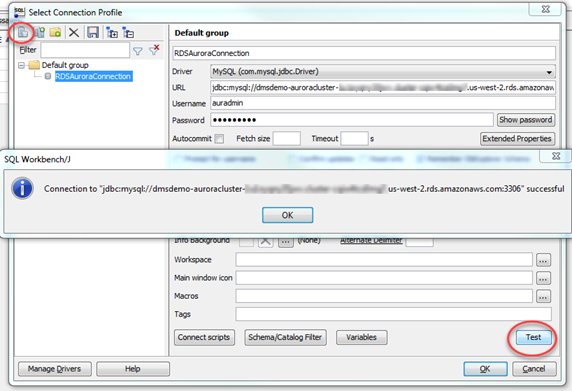Browse for Macros file with ... button
The image size is (572, 391).
(543, 297)
